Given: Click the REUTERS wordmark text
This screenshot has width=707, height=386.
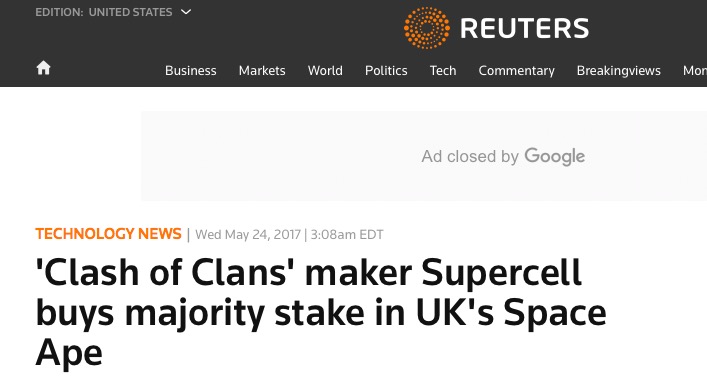Looking at the screenshot, I should click(x=524, y=28).
